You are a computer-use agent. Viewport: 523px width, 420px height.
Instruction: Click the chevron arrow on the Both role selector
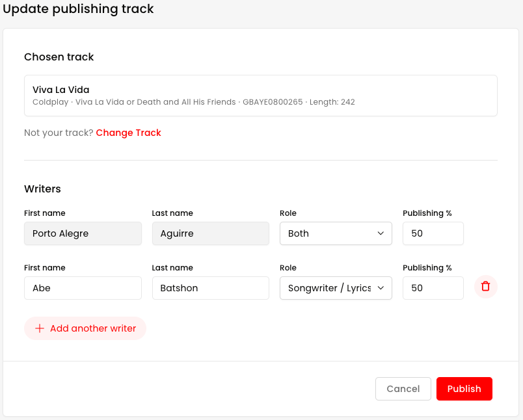[381, 233]
